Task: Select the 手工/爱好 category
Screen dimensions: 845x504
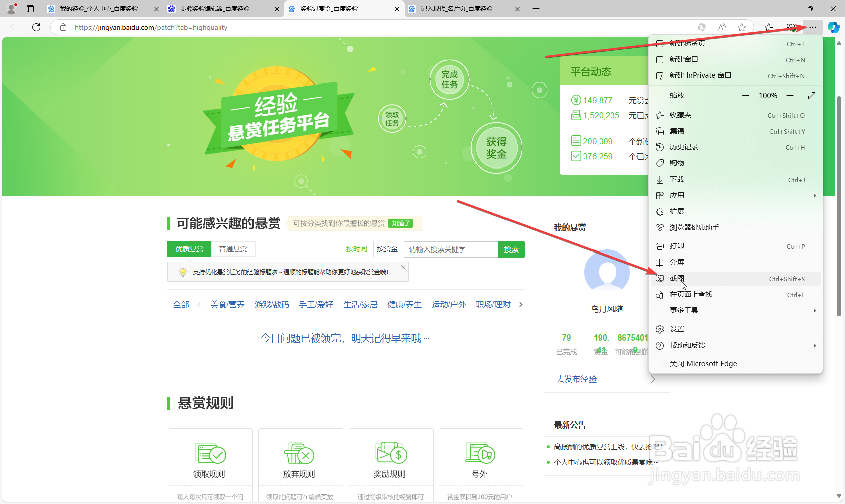Action: pos(316,304)
